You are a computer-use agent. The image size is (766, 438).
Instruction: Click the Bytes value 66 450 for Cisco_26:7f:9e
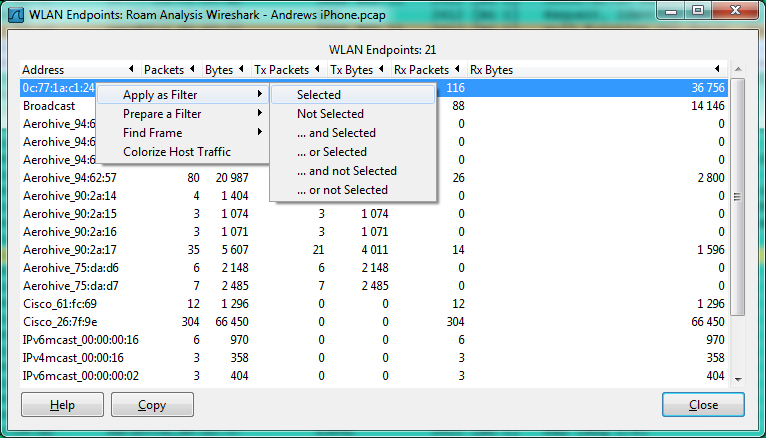pos(232,322)
